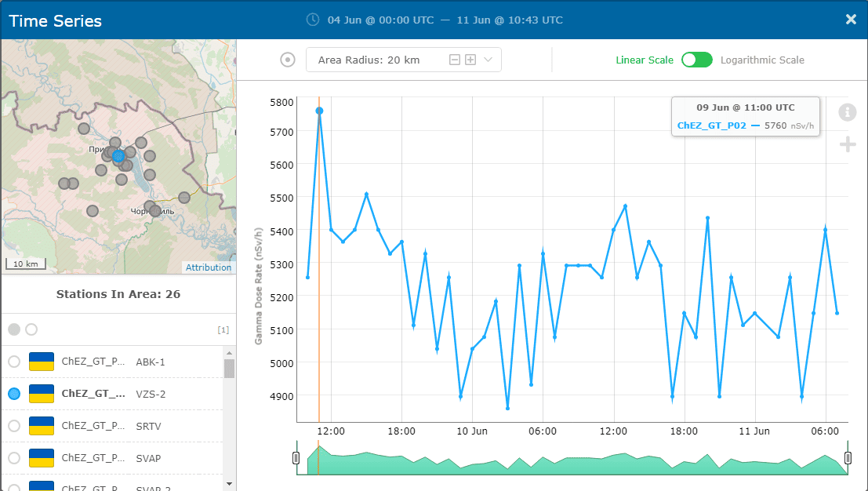
Task: Select the SVAP station radio button
Action: [14, 458]
